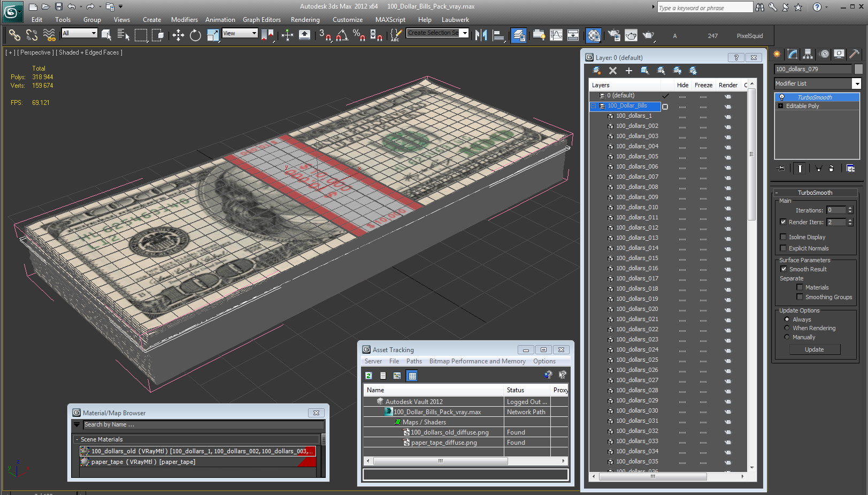Refresh Asset Tracking list
Viewport: 868px width, 495px height.
point(368,376)
